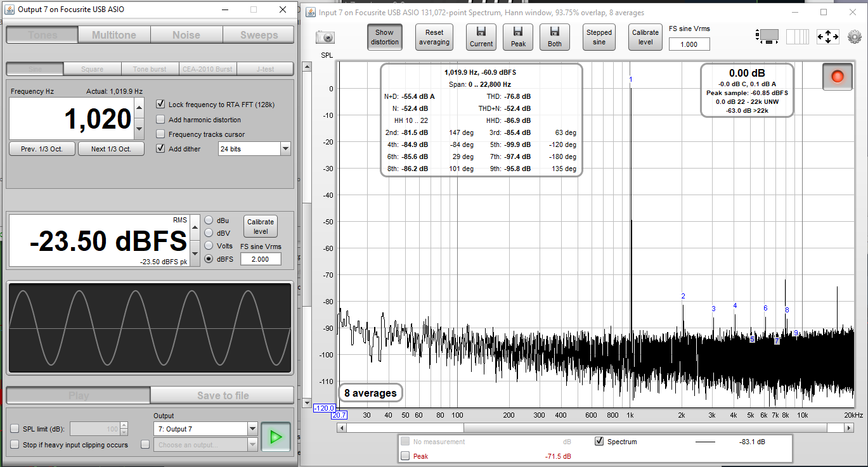The height and width of the screenshot is (467, 868).
Task: Select the dBu level unit
Action: tap(209, 221)
